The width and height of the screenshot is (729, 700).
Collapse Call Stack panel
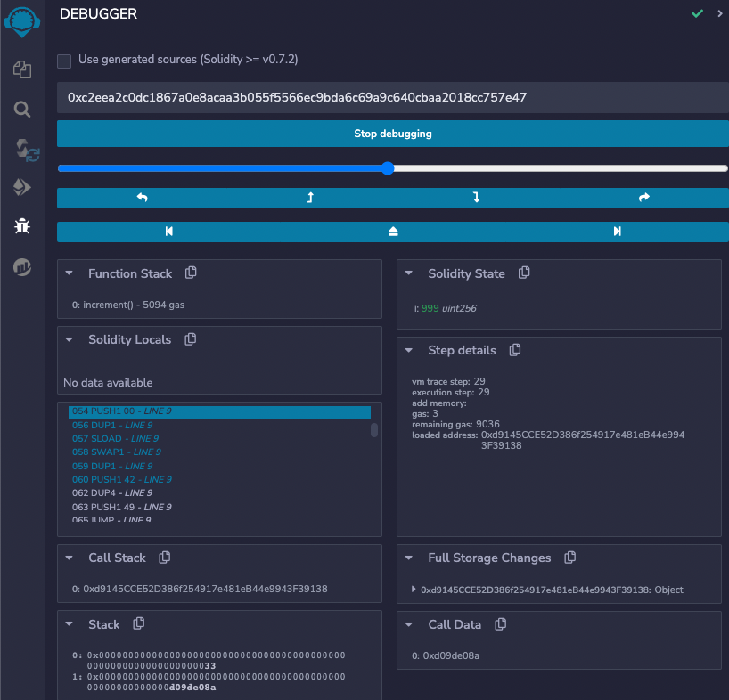(70, 558)
